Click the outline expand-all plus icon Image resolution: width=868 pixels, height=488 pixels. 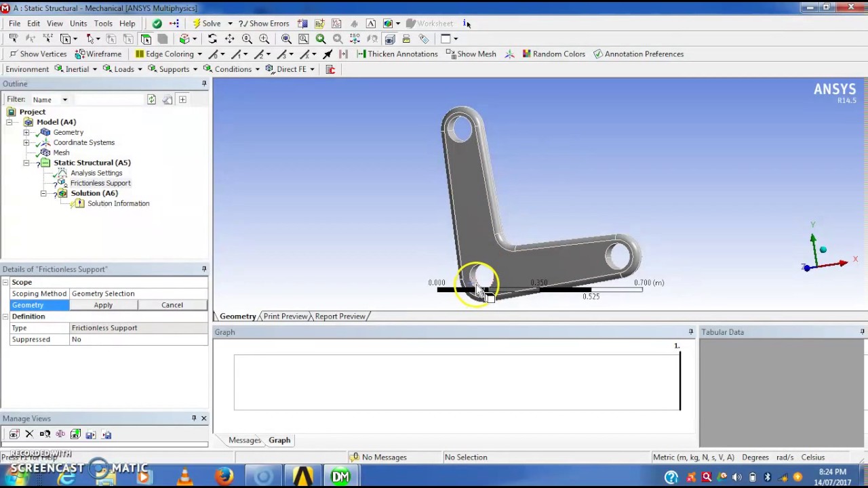click(182, 100)
